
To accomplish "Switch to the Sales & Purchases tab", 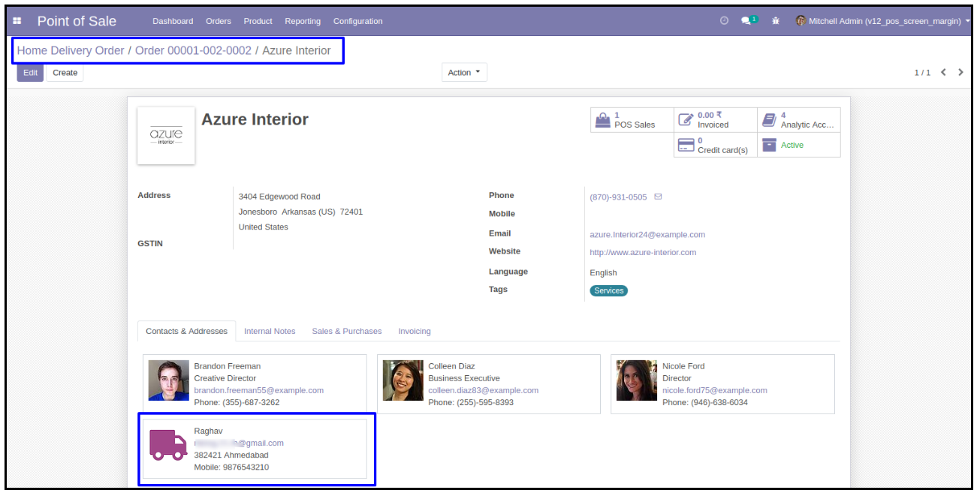I will (346, 331).
